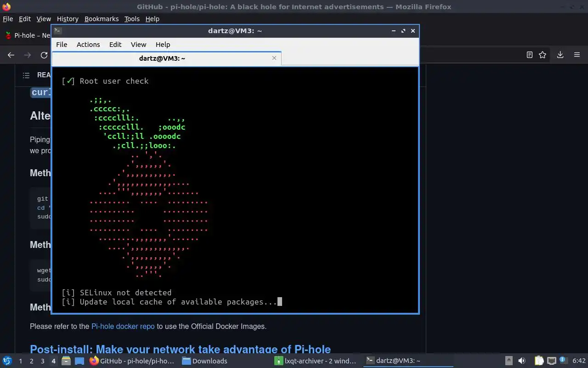Minimize the terminal window
588x368 pixels.
pos(394,31)
